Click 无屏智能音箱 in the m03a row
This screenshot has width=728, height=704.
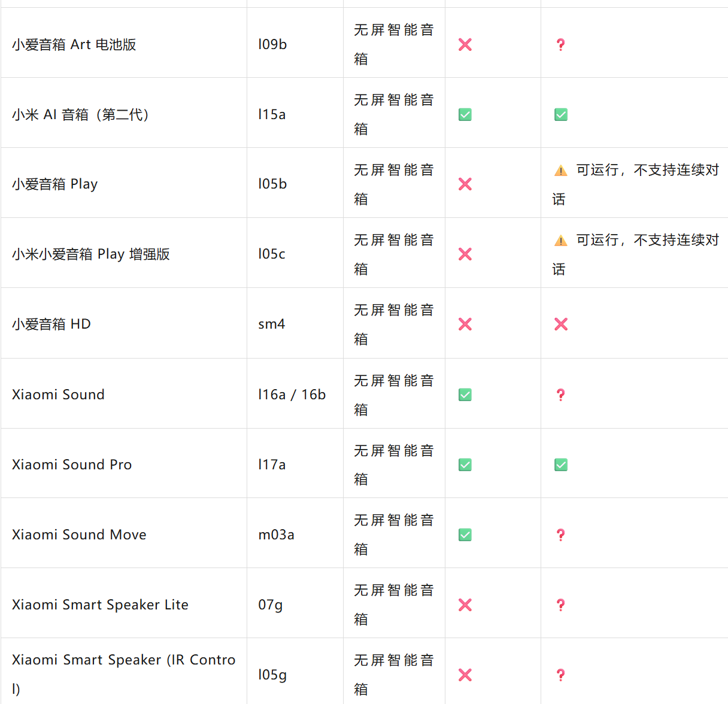394,535
